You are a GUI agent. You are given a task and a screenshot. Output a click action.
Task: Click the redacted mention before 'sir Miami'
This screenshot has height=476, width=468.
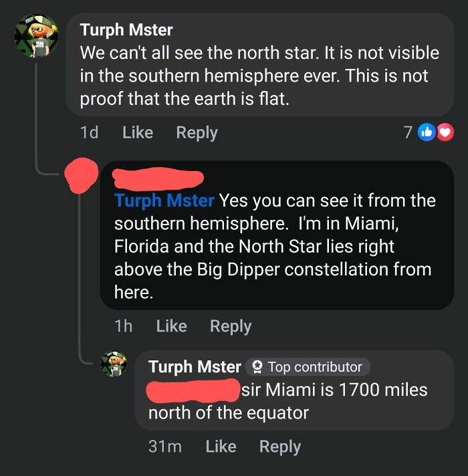coord(193,389)
